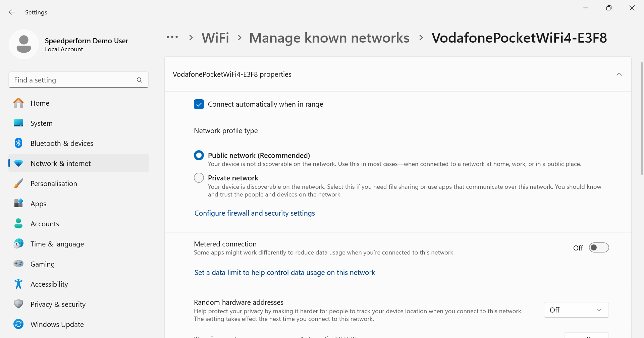The height and width of the screenshot is (338, 644).
Task: Navigate to Manage known networks breadcrumb
Action: 329,38
